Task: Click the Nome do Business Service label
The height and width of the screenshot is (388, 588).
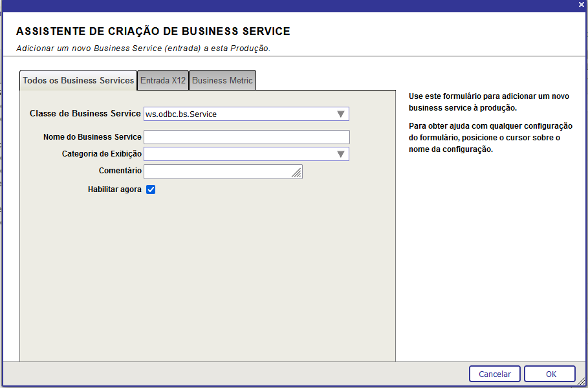Action: [x=92, y=137]
